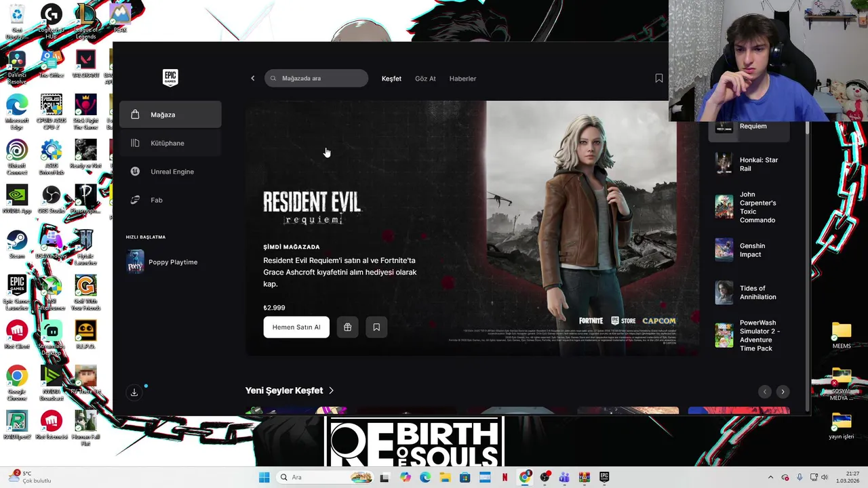Click the next arrow of Yeni Şeyler Keşfet
Viewport: 868px width, 488px height.
point(783,392)
